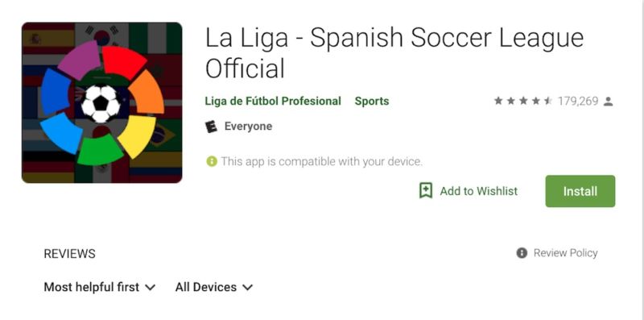Image resolution: width=644 pixels, height=320 pixels.
Task: Click the chevron beside Most helpful first
Action: (x=151, y=287)
